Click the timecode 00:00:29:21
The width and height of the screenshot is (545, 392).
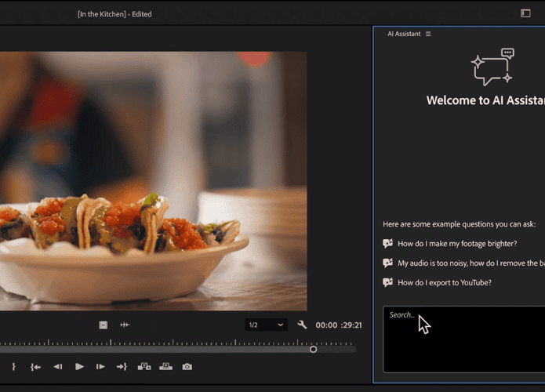339,325
